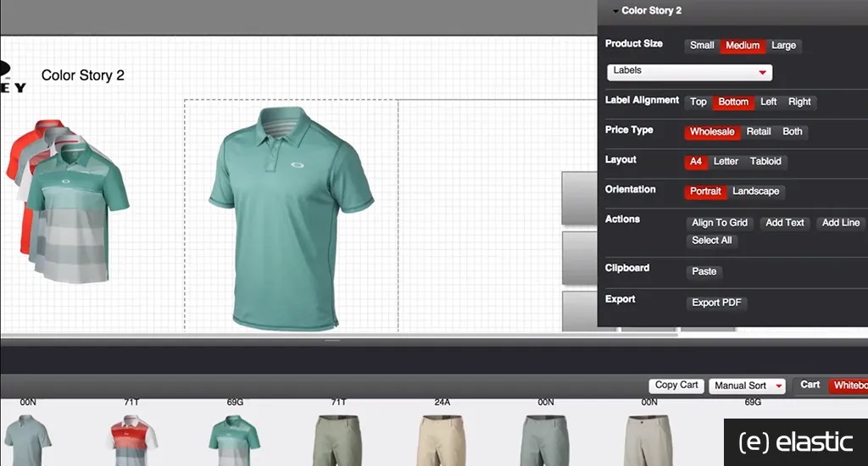Select the large teal polo on canvas
This screenshot has width=868, height=466.
pyautogui.click(x=292, y=219)
